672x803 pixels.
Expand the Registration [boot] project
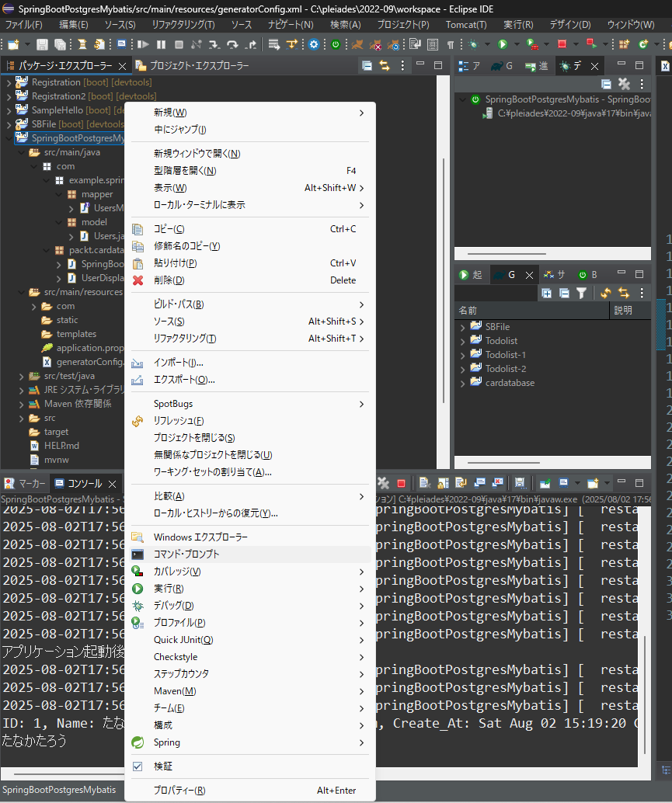8,81
